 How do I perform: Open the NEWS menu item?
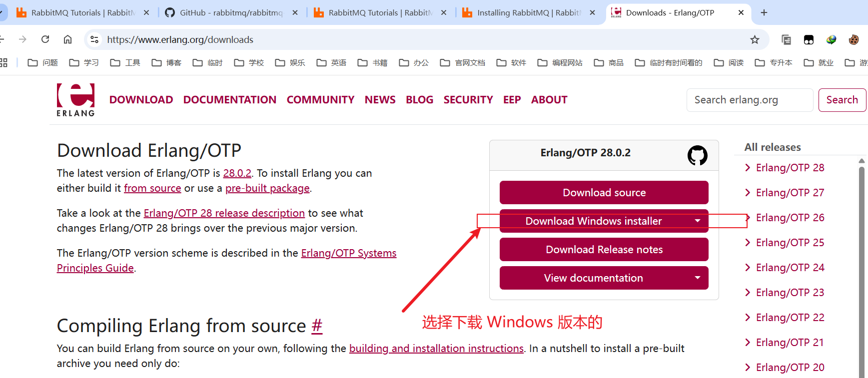click(x=380, y=100)
